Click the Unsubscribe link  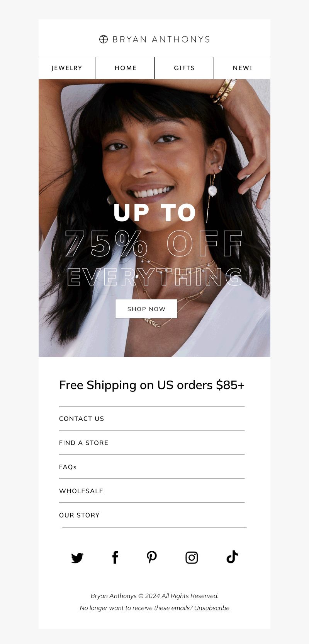tap(212, 608)
